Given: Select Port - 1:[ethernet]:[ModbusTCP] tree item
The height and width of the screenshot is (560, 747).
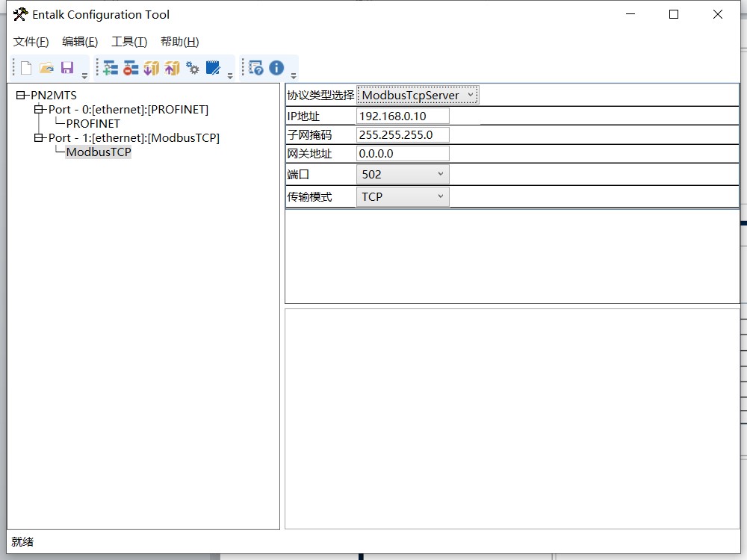Looking at the screenshot, I should [134, 138].
